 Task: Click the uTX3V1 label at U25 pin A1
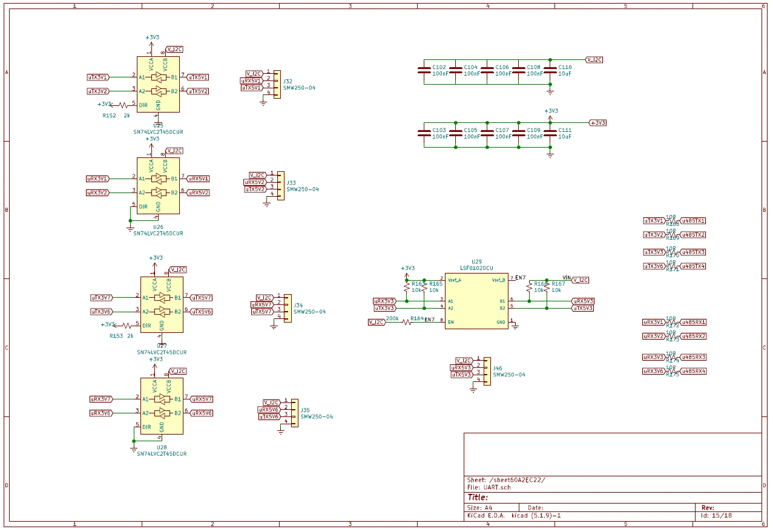[98, 77]
